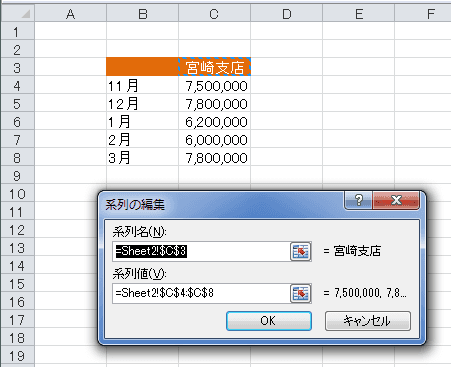451x367 pixels.
Task: Click the cell containing 11月
Action: coord(143,86)
